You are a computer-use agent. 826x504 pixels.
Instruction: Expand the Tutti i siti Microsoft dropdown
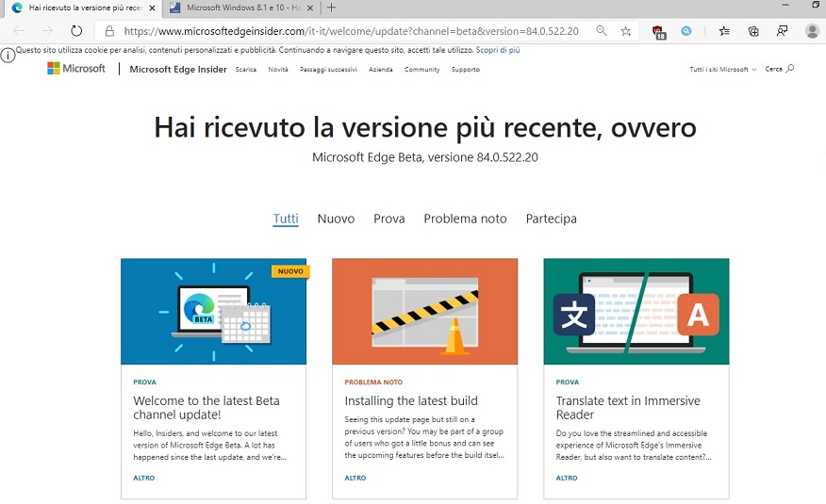coord(722,70)
